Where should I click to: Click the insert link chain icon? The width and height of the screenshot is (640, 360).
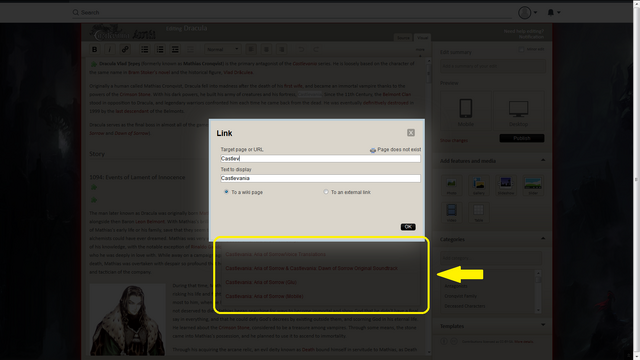click(x=125, y=49)
